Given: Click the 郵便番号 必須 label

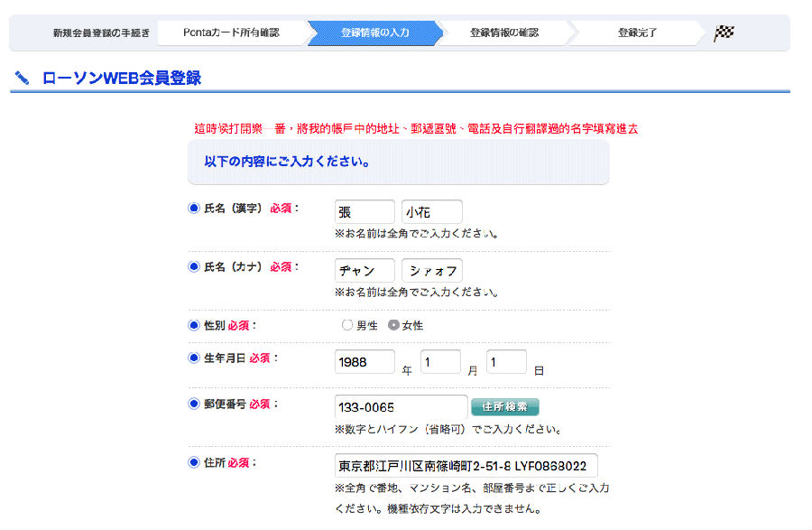Looking at the screenshot, I should [241, 404].
